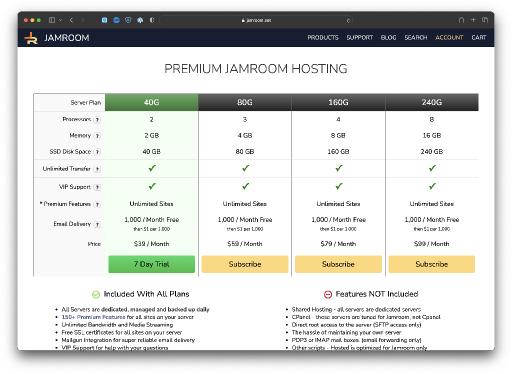
Task: Subscribe to the 80G plan
Action: (245, 264)
